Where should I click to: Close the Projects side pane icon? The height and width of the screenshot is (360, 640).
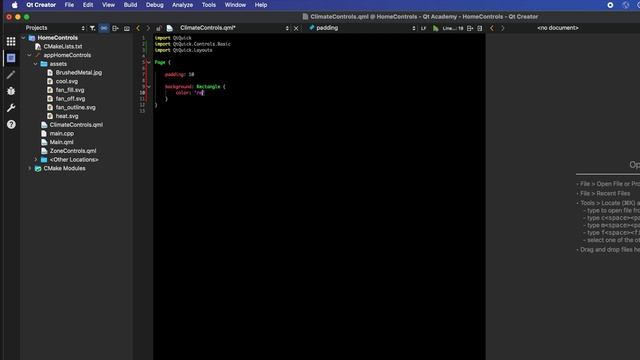[127, 28]
